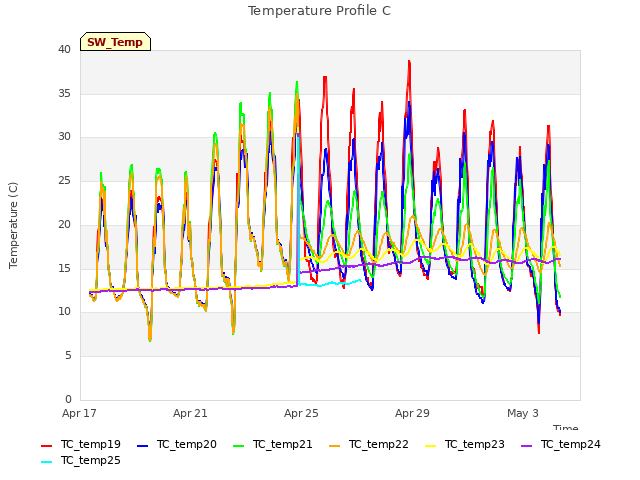Click the Apr 29 x-axis tick label

tap(412, 413)
